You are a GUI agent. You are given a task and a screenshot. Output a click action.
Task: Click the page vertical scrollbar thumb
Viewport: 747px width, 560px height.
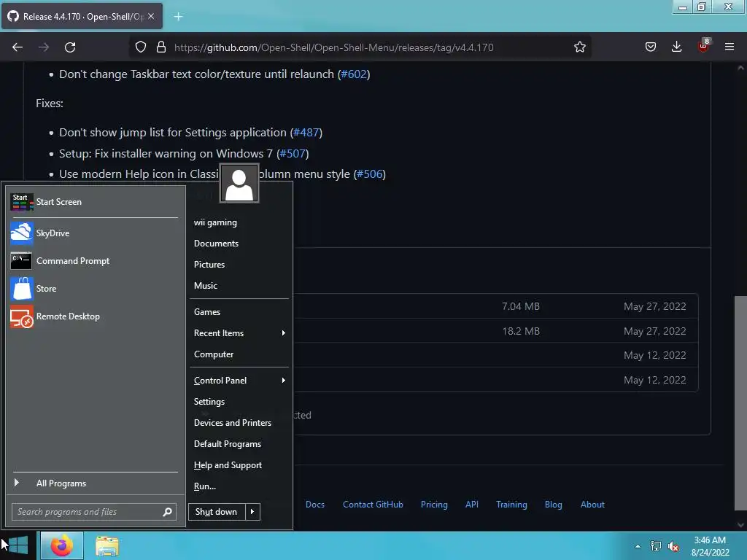point(740,402)
